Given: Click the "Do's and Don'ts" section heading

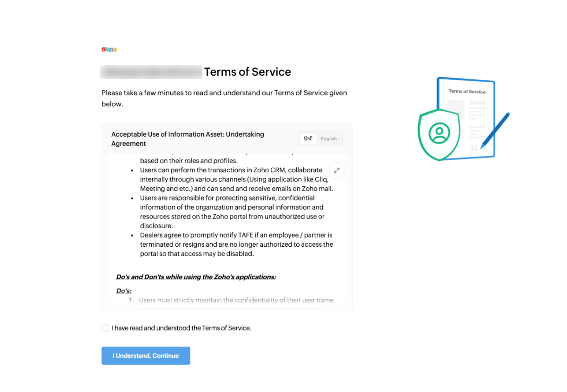Looking at the screenshot, I should (196, 277).
